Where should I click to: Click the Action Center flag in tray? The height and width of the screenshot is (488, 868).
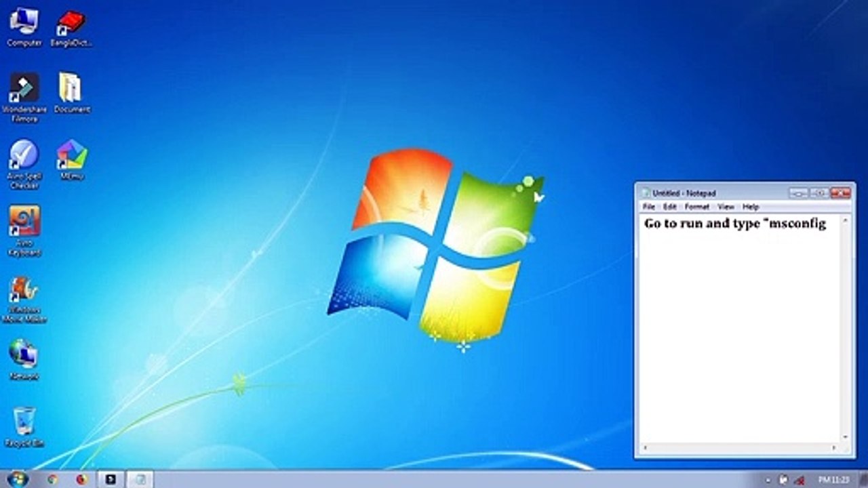pos(783,480)
